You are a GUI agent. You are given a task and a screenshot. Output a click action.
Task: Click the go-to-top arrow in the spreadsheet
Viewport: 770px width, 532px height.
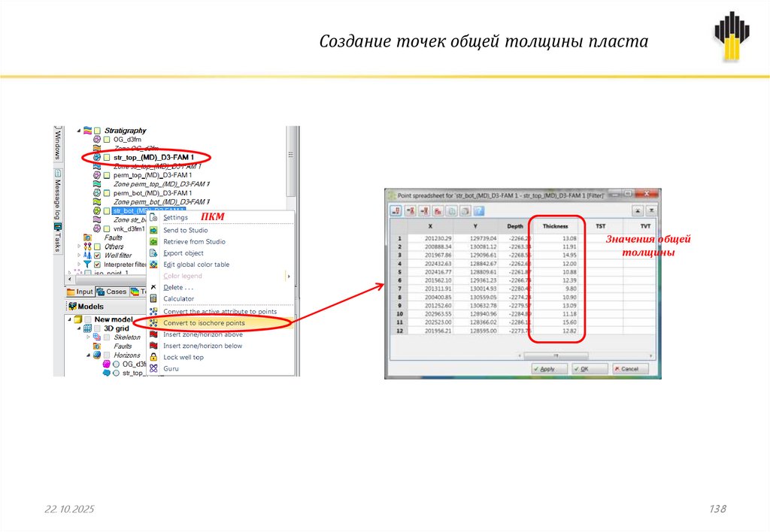point(638,211)
